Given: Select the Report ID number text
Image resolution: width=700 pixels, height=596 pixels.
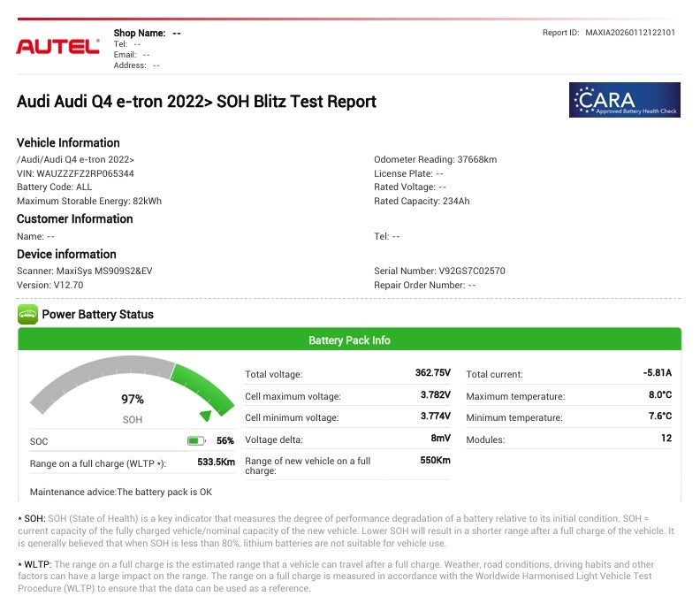Looking at the screenshot, I should pyautogui.click(x=629, y=33).
